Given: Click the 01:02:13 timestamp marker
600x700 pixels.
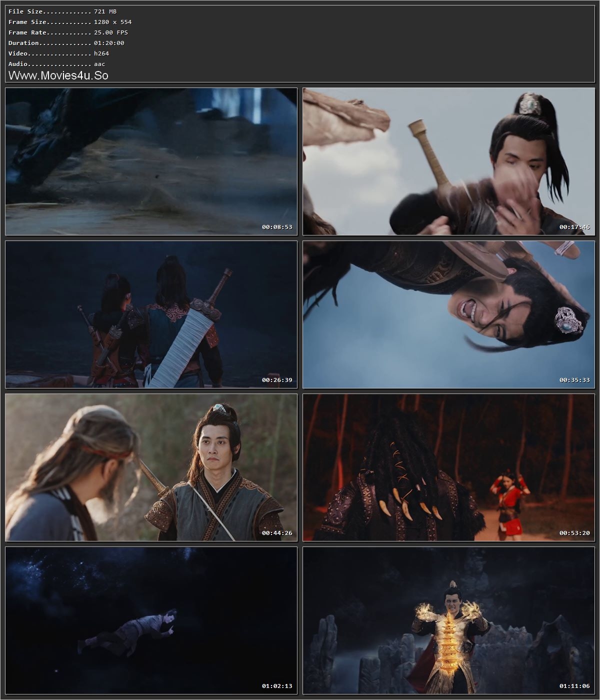Looking at the screenshot, I should click(x=276, y=687).
